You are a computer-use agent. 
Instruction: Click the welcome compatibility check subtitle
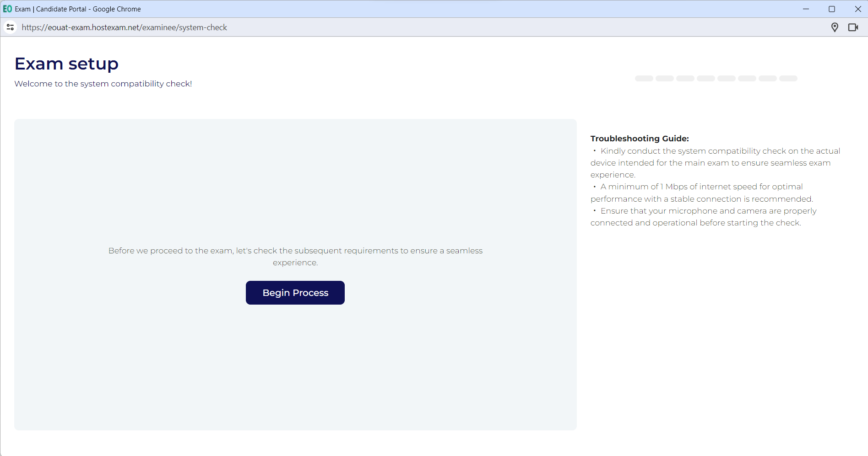[x=103, y=84]
